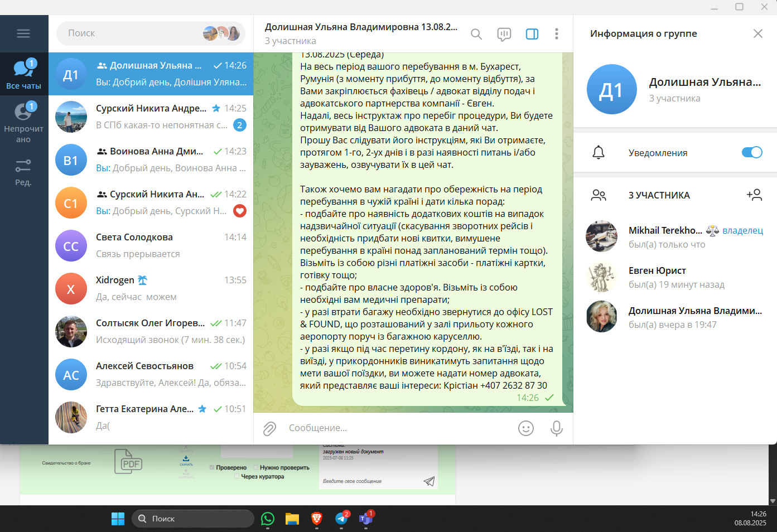Open member Долишная Ульяна Владими...
The image size is (777, 532).
(x=675, y=317)
